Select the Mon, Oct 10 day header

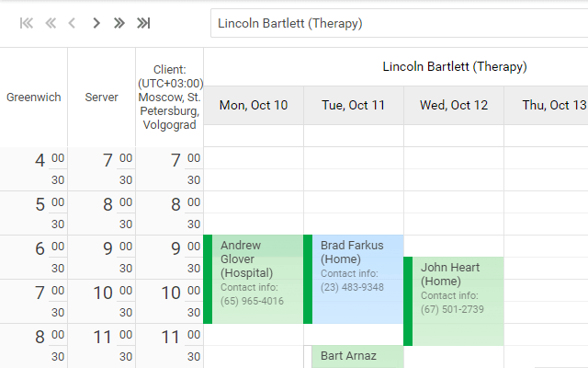point(254,106)
